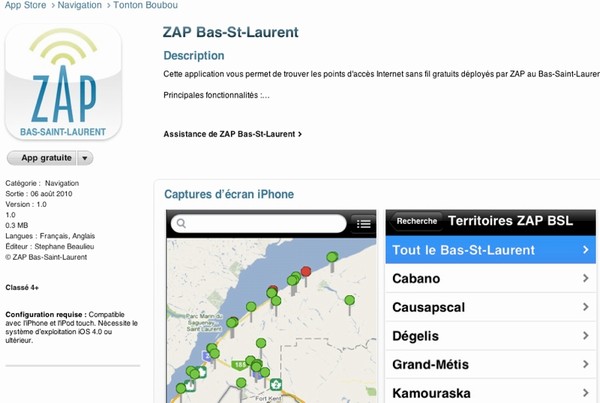The height and width of the screenshot is (403, 600).
Task: Click the Description heading
Action: (x=194, y=56)
